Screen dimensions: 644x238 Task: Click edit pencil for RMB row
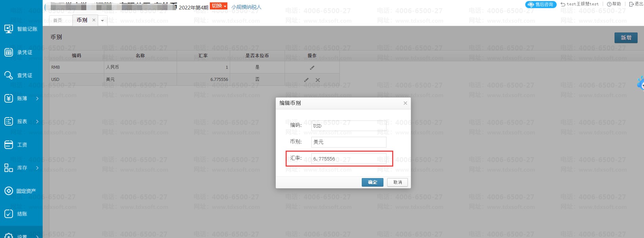[x=312, y=68]
